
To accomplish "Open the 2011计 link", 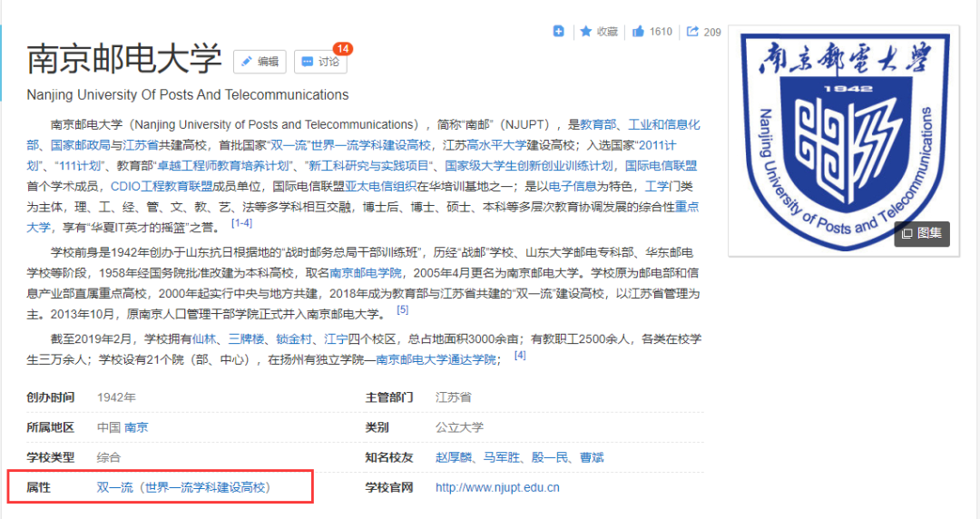I will pyautogui.click(x=658, y=145).
